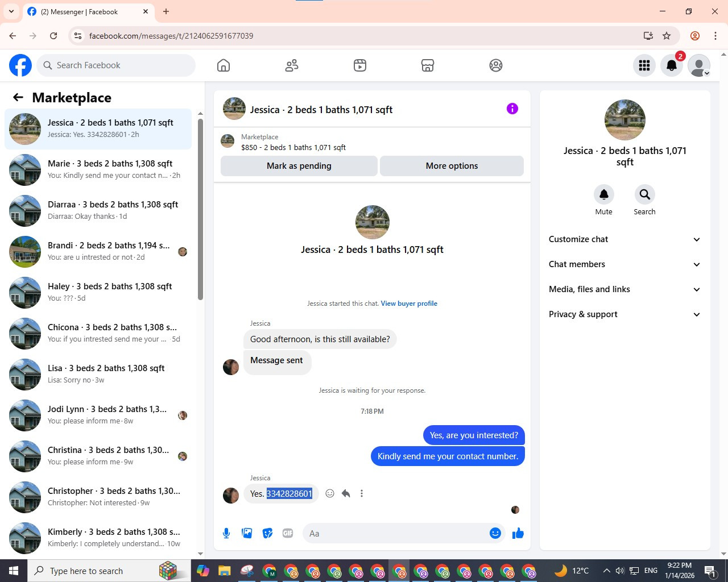This screenshot has height=582, width=728.
Task: Search in conversation using the magnifier icon
Action: tap(644, 194)
